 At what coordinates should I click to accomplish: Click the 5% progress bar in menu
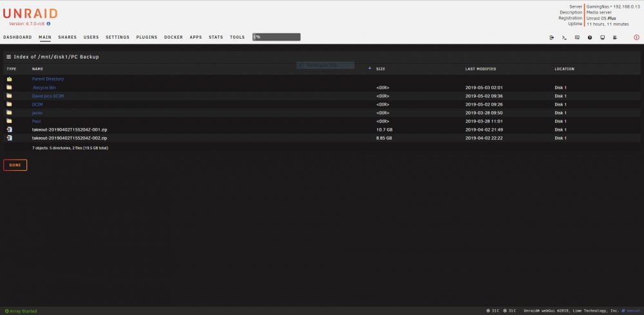coord(276,37)
